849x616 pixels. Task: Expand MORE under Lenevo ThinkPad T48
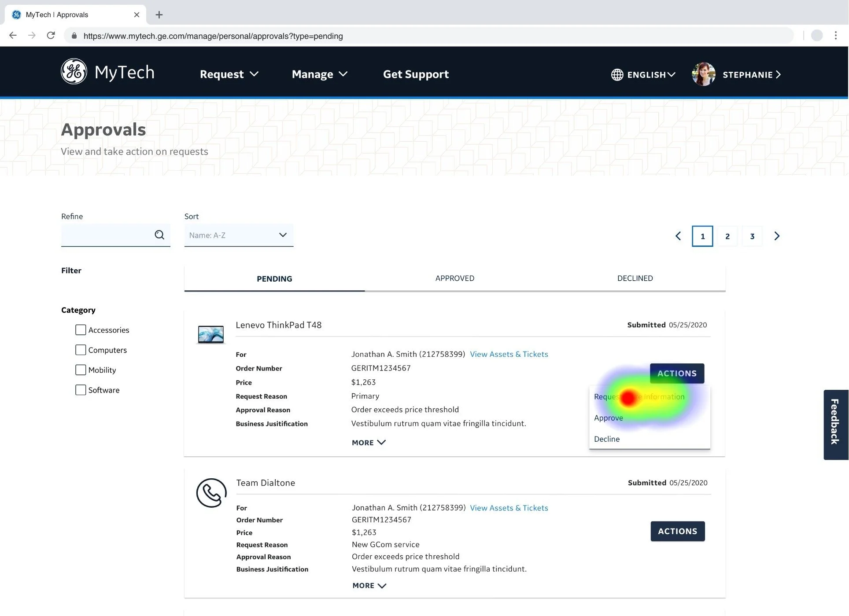(369, 443)
